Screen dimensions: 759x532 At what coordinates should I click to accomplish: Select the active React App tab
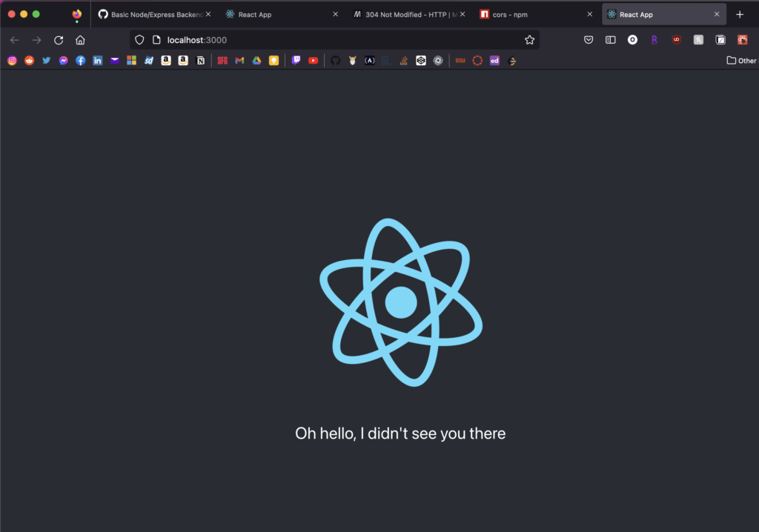coord(664,15)
